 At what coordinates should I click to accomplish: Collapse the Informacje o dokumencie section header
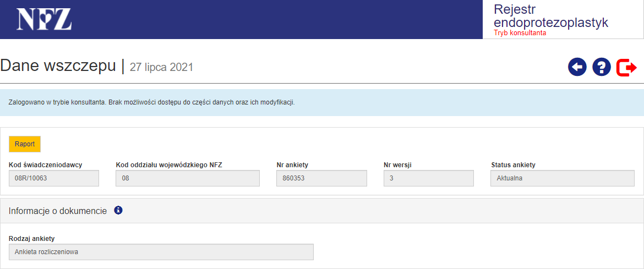(x=58, y=211)
